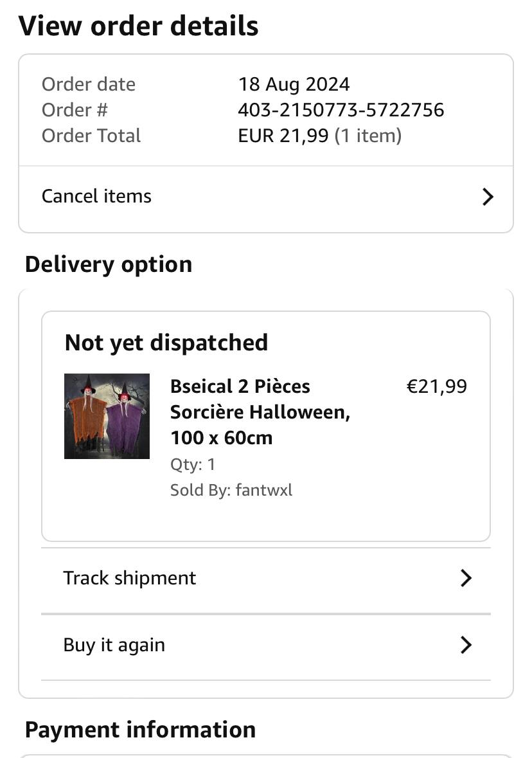This screenshot has height=758, width=532.
Task: Click the Order # label
Action: [75, 110]
